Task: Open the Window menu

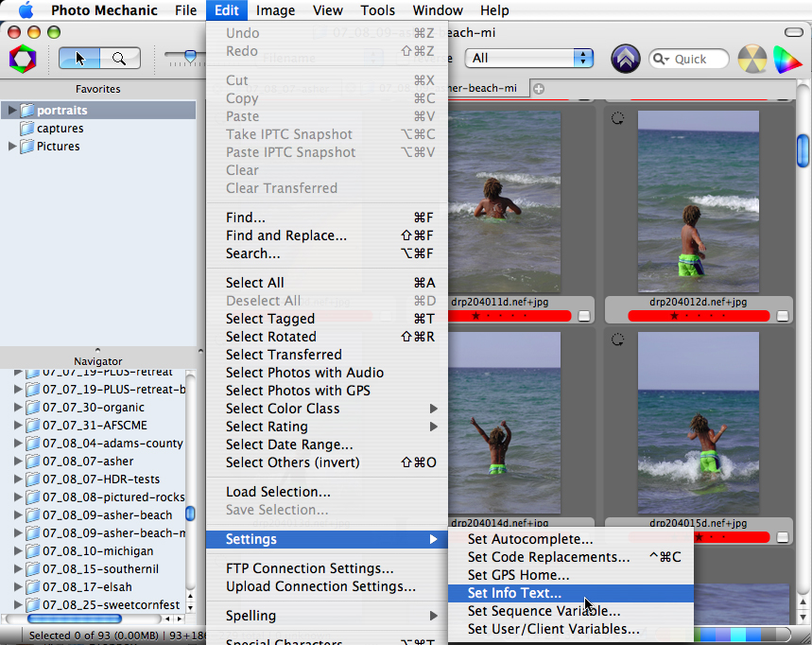Action: 438,10
